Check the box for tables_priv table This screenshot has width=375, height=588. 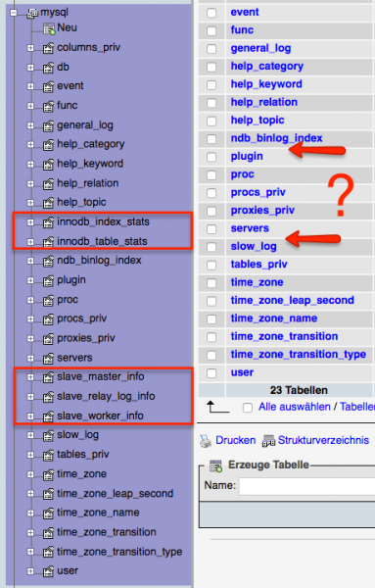coord(211,265)
